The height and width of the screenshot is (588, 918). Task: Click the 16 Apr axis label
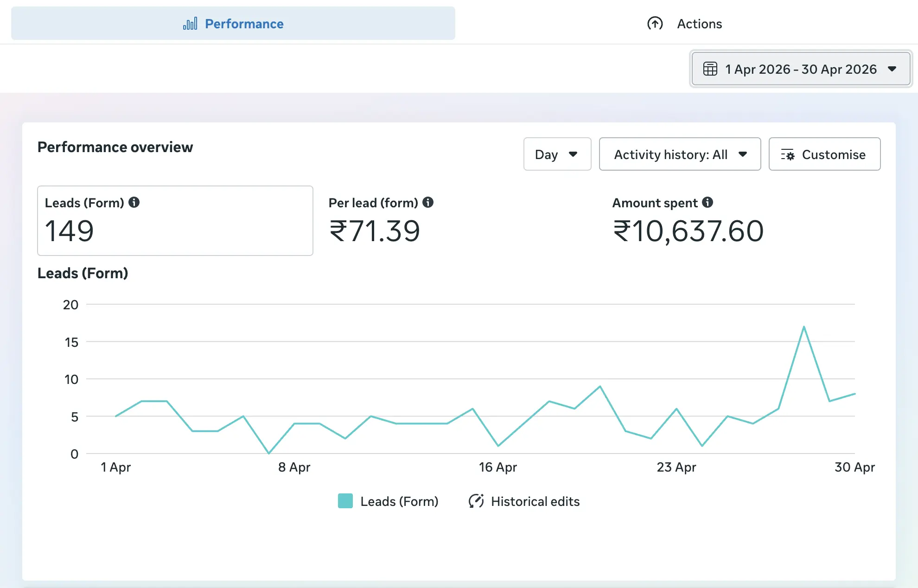[497, 467]
